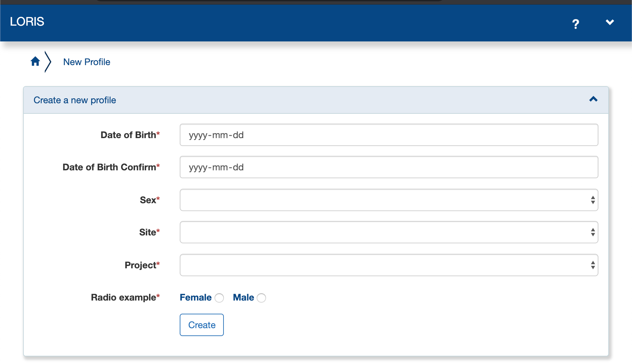Click the Radio example label

coord(125,297)
